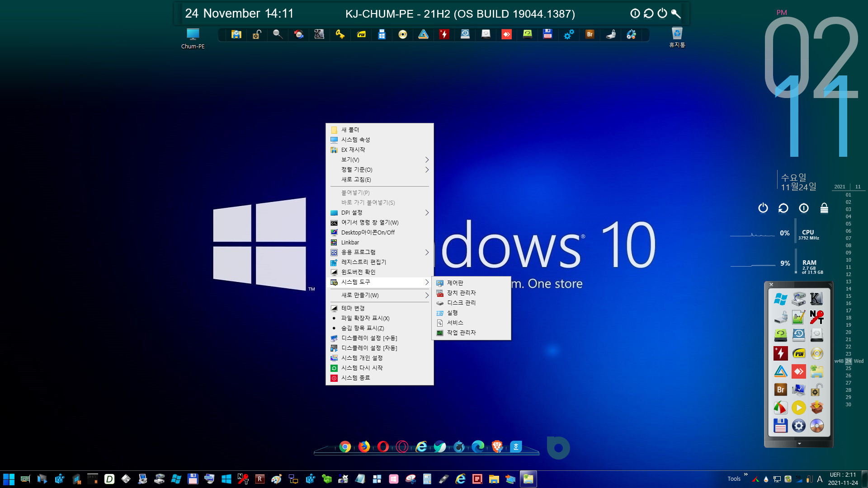Open the blue gears tool in top dock

click(x=569, y=34)
